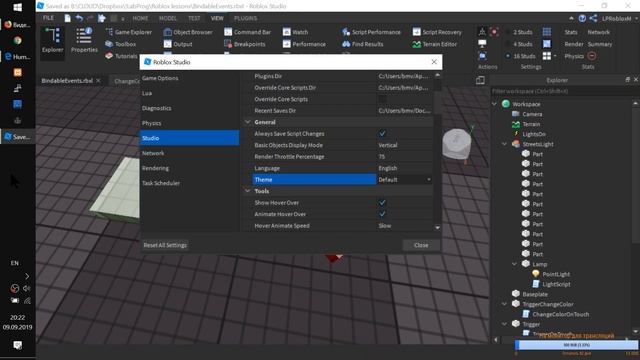The image size is (640, 360).
Task: Open the FILE menu
Action: click(x=48, y=18)
